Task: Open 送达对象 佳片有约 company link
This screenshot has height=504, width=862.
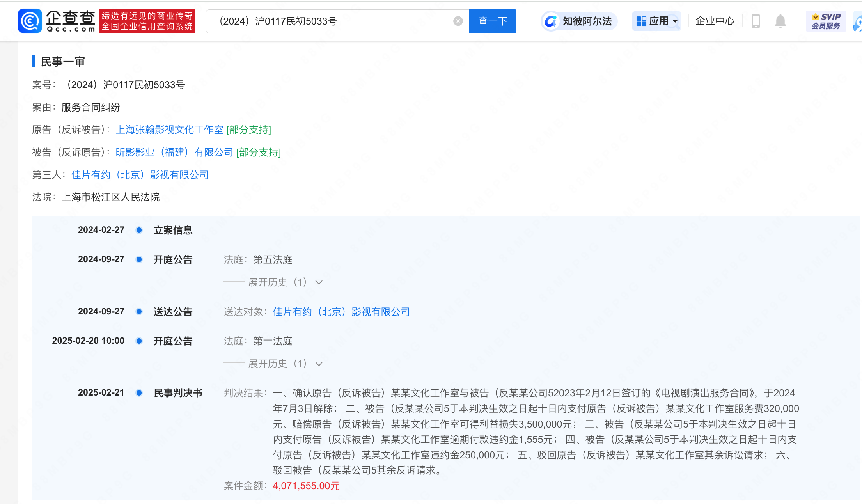Action: (341, 312)
